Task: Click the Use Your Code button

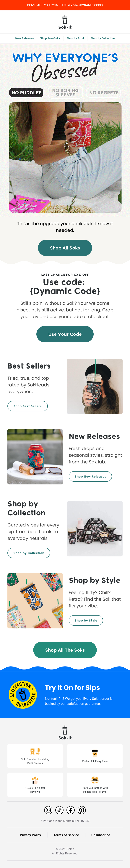Action: [65, 334]
